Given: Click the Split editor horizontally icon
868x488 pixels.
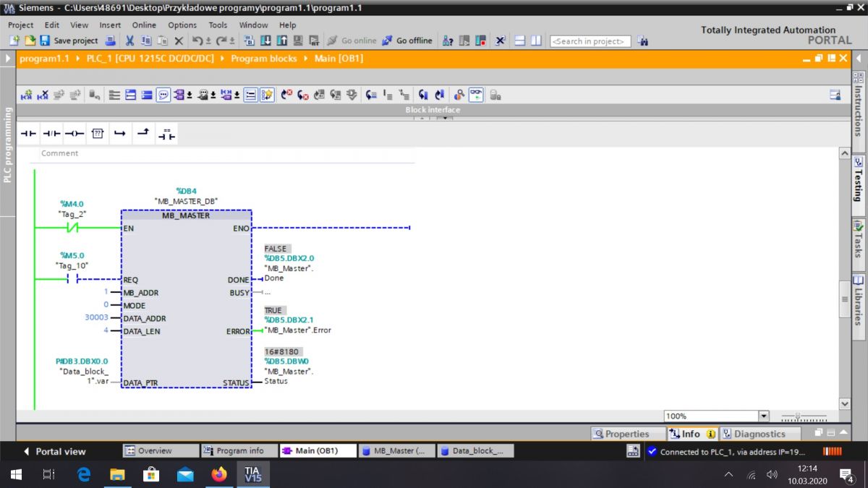Looking at the screenshot, I should point(521,41).
